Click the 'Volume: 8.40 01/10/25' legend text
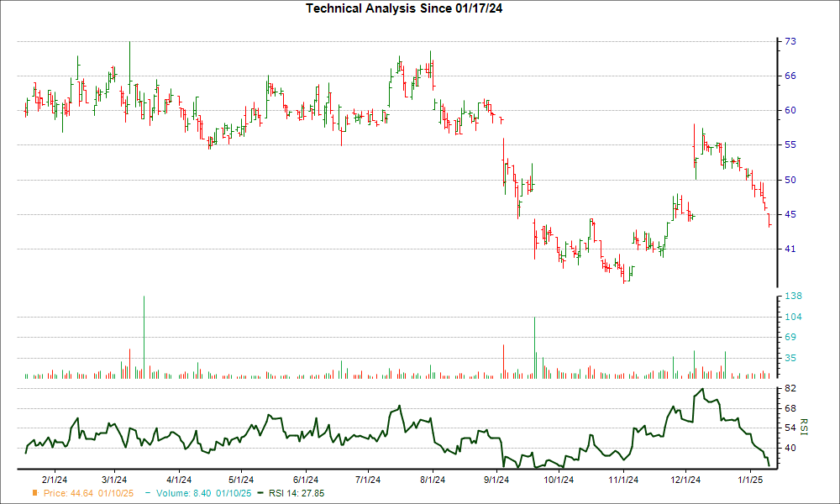This screenshot has height=504, width=840. [203, 493]
